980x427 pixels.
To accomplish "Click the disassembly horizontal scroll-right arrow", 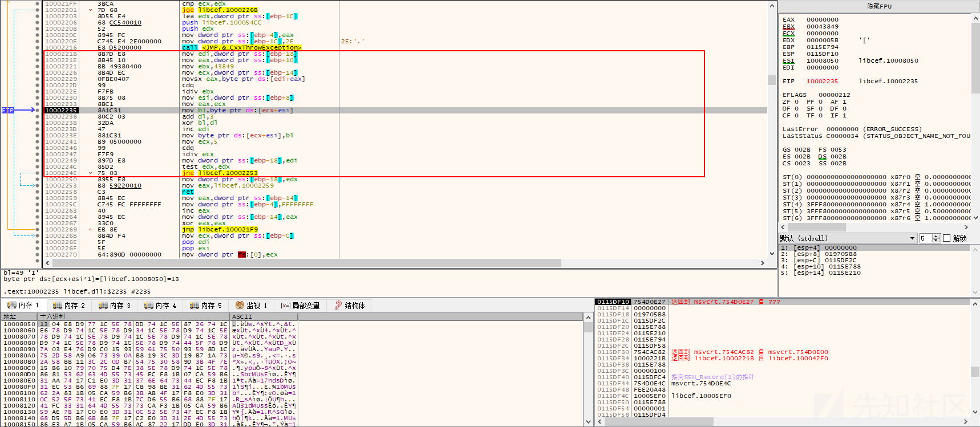I will click(763, 263).
